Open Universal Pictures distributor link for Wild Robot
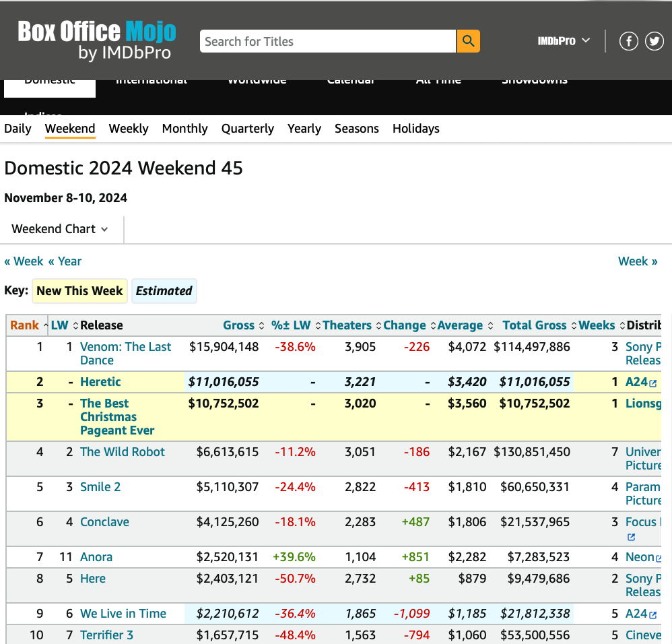The image size is (672, 644). [x=643, y=458]
